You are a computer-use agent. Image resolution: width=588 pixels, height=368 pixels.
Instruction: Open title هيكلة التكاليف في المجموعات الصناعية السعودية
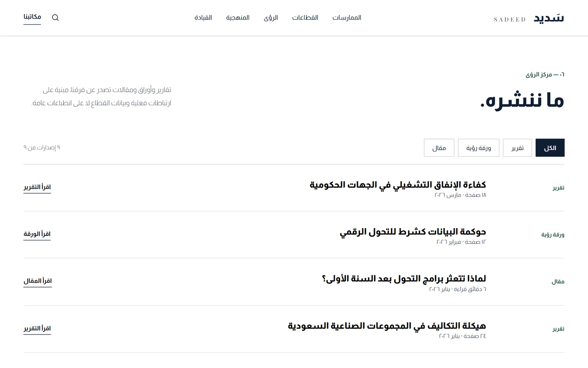pos(387,326)
